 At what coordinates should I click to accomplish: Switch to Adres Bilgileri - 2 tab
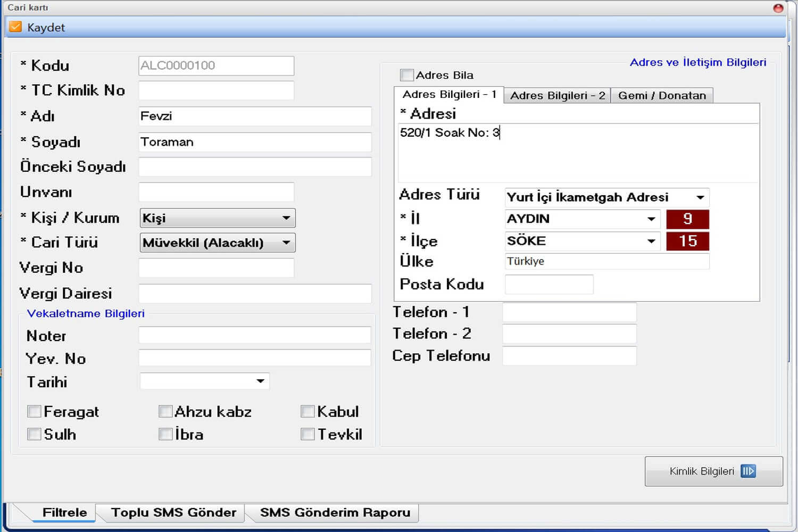tap(557, 96)
